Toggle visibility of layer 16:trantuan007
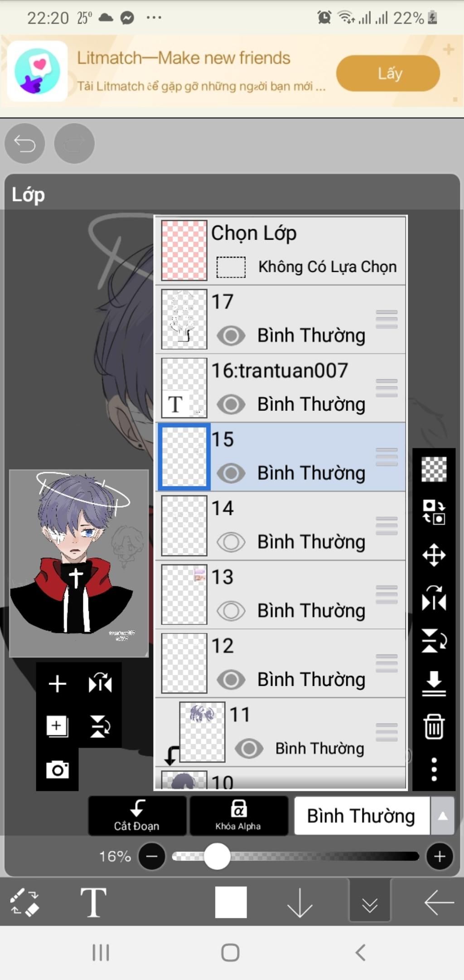The height and width of the screenshot is (980, 464). (x=231, y=404)
